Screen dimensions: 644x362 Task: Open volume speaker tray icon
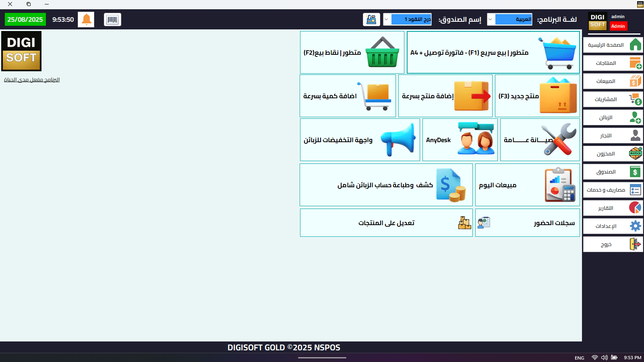point(604,358)
